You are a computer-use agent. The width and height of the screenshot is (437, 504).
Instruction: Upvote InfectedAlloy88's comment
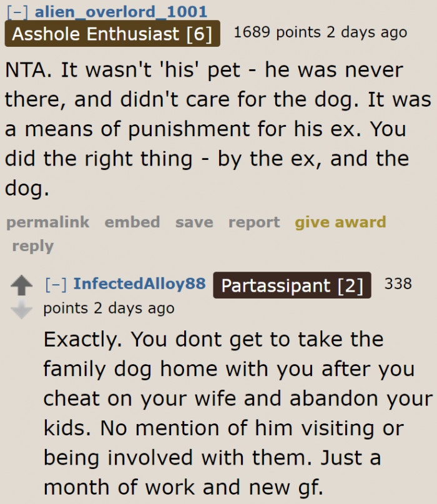click(22, 285)
